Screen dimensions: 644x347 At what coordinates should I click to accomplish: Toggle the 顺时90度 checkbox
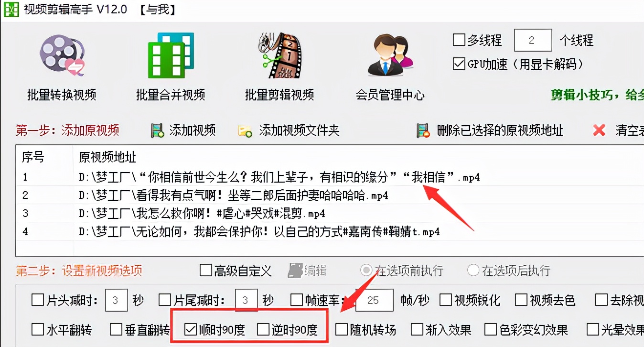click(x=191, y=329)
